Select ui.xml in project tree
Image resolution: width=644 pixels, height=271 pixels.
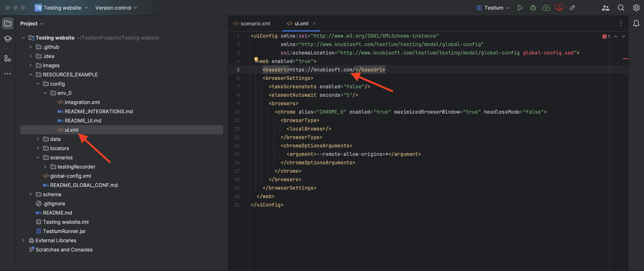pyautogui.click(x=122, y=130)
